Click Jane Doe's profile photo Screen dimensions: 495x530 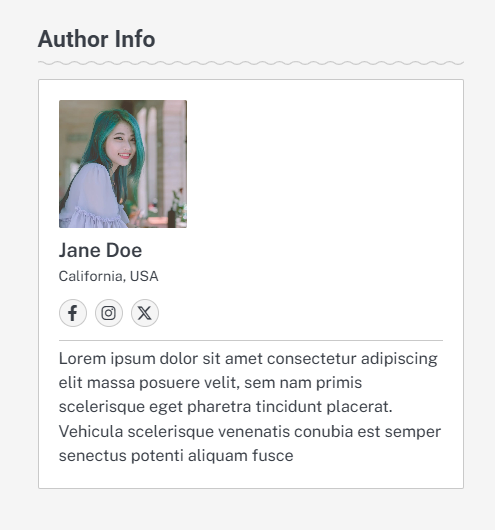(123, 164)
